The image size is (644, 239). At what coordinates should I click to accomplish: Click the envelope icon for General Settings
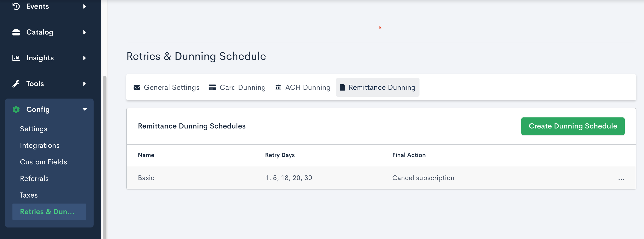click(137, 87)
